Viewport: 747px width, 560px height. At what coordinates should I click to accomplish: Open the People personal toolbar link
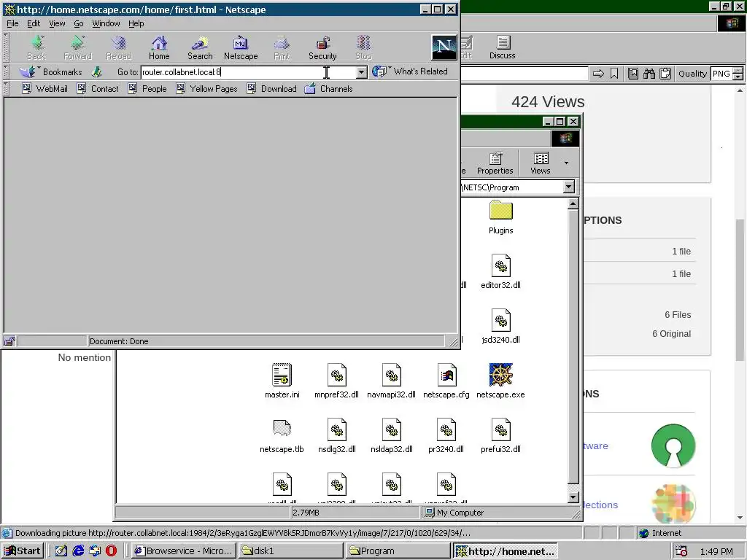(x=147, y=88)
